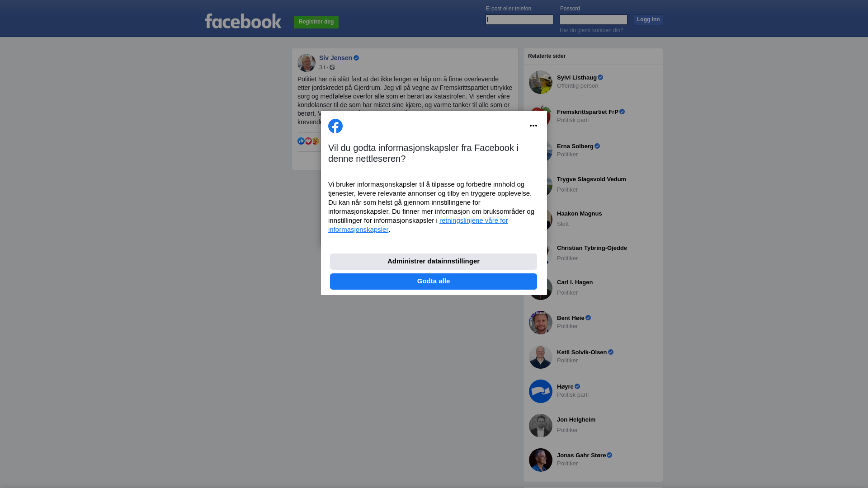Click the heart reaction icon on post
868x488 pixels.
point(308,141)
